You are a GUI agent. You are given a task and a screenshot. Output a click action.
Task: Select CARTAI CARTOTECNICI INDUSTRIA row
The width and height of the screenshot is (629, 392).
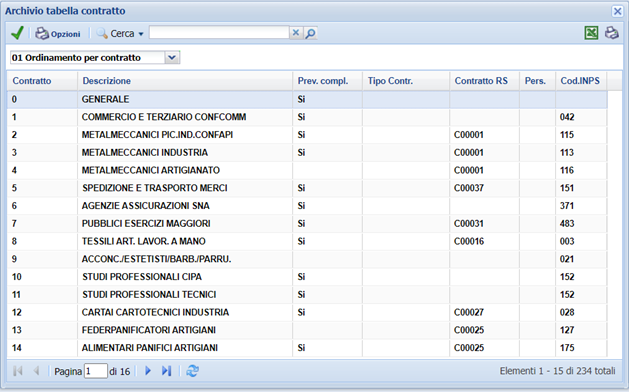[307, 312]
